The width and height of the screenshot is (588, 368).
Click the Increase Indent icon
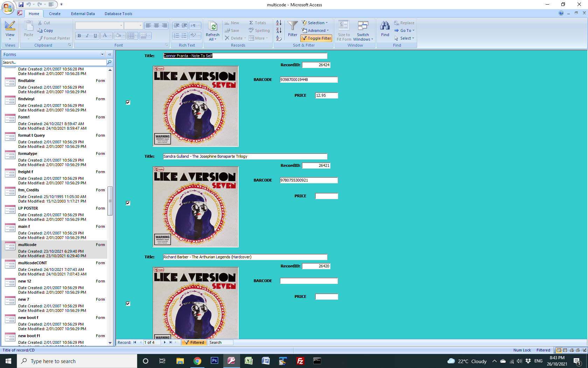click(x=184, y=26)
